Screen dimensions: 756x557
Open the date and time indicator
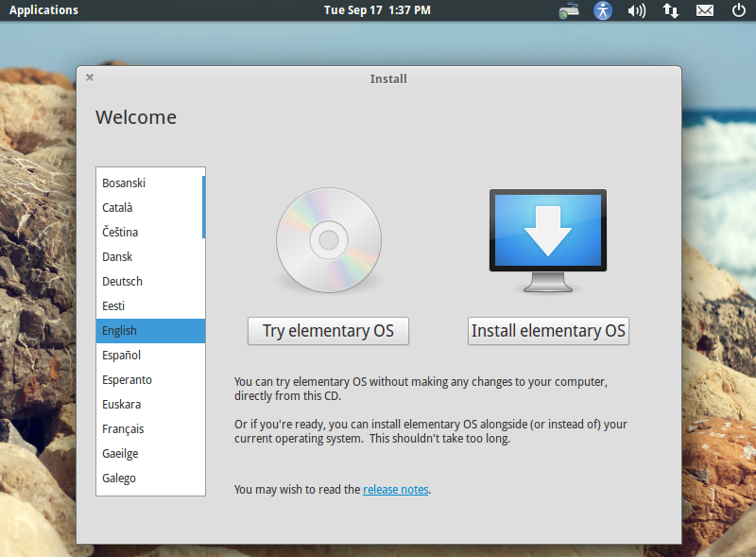[377, 10]
